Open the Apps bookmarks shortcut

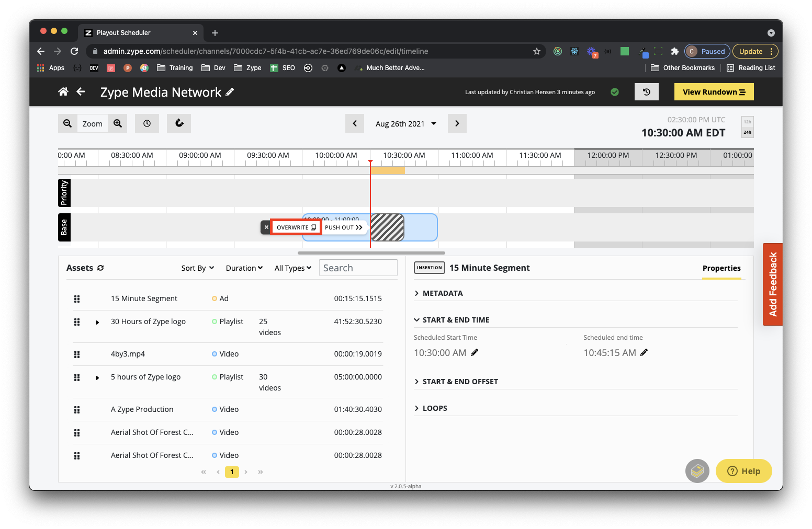tap(51, 68)
